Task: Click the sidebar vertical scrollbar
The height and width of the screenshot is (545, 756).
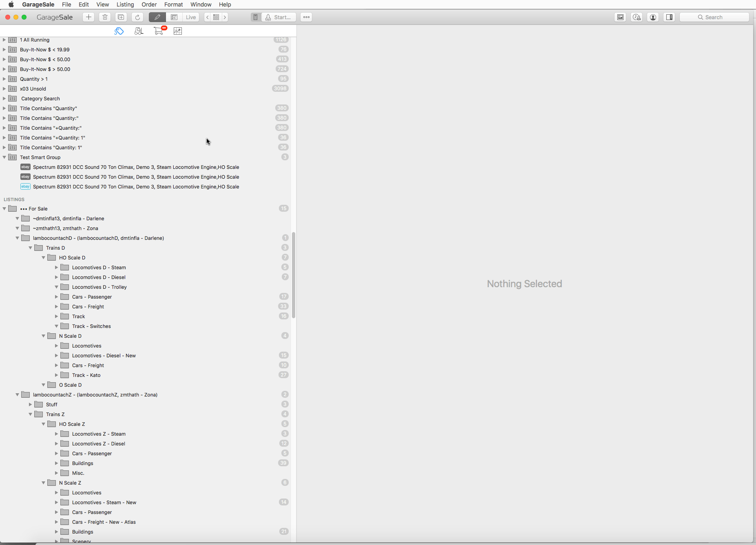Action: 294,275
